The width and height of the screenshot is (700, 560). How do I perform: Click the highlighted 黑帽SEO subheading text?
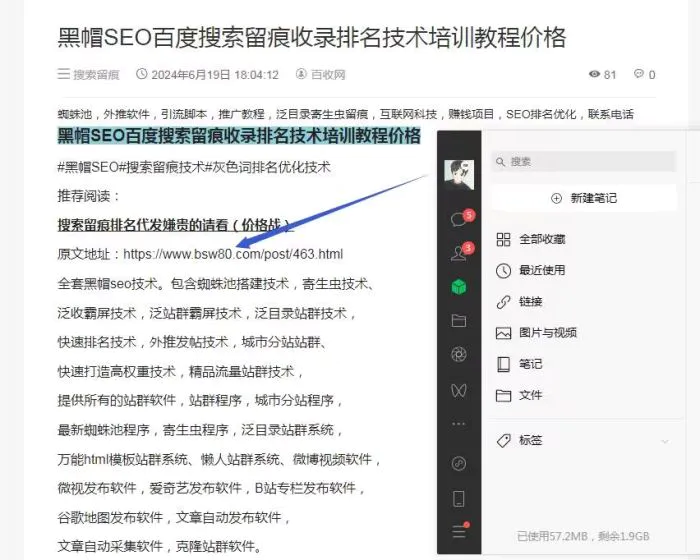pyautogui.click(x=239, y=136)
